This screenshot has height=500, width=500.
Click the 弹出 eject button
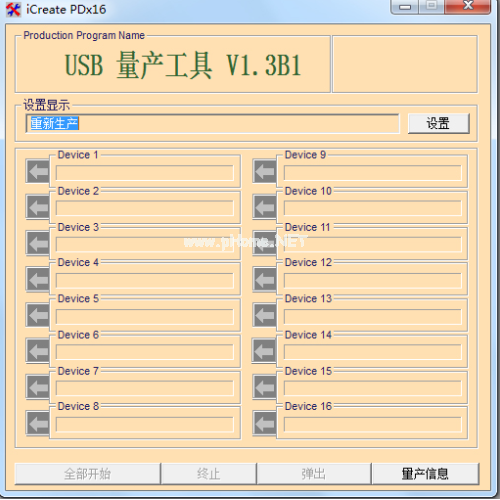click(x=314, y=473)
